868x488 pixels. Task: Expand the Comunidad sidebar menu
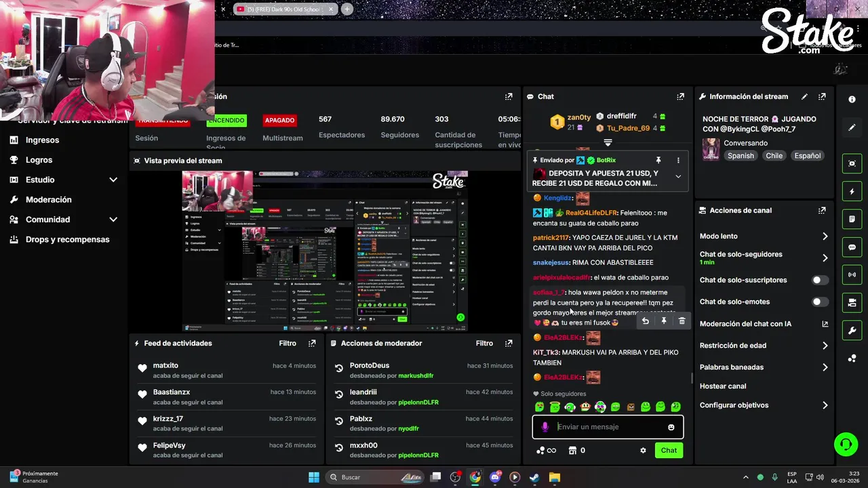[113, 220]
